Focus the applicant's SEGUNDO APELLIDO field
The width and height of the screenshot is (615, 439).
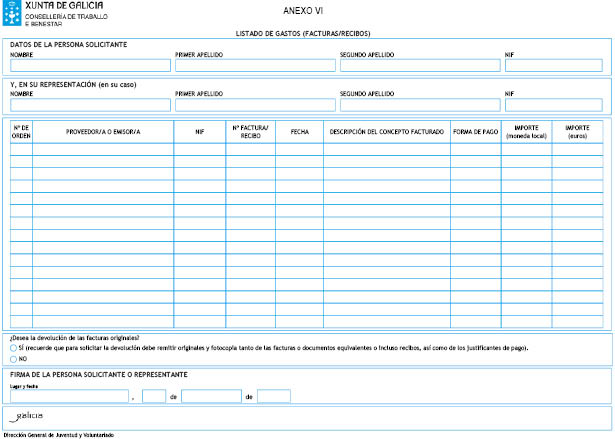pos(419,66)
